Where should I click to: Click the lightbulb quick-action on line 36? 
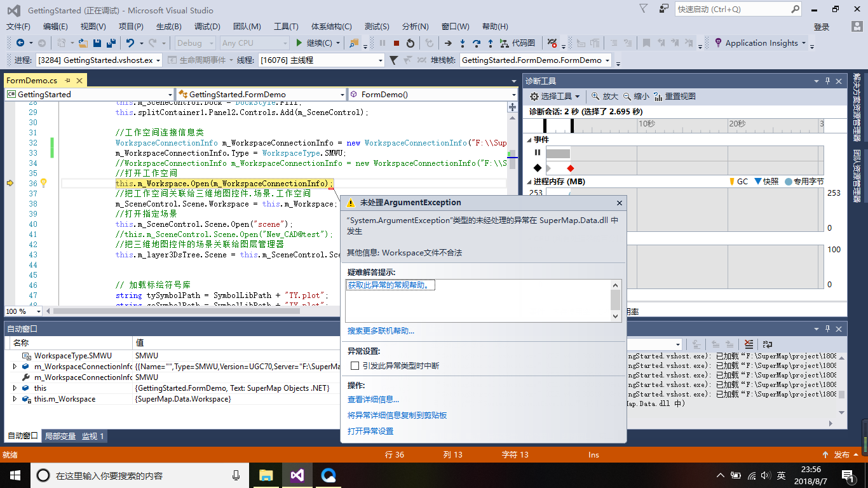[43, 183]
